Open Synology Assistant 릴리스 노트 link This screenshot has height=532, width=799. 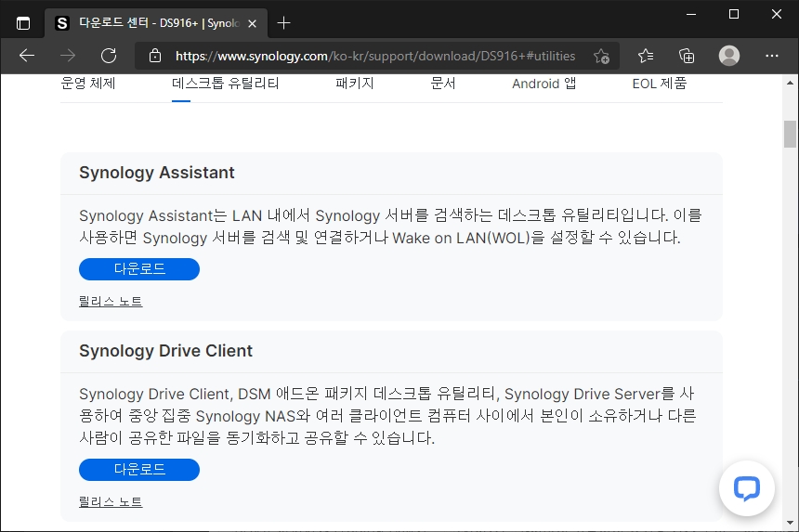click(x=111, y=302)
